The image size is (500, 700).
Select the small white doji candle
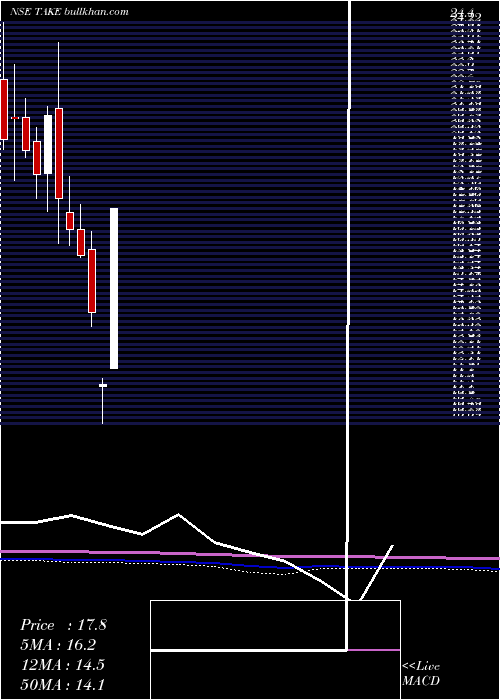tap(103, 385)
